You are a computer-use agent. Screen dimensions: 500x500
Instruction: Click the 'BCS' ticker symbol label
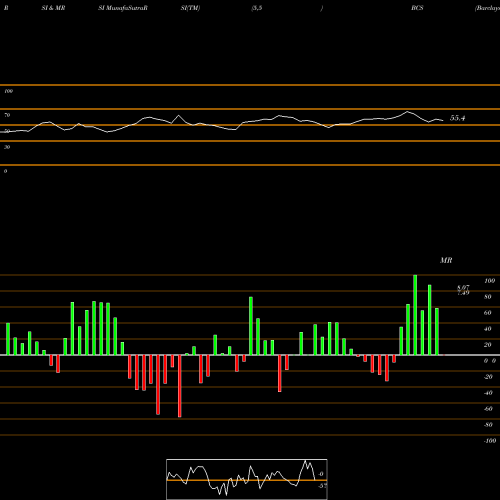tap(417, 8)
